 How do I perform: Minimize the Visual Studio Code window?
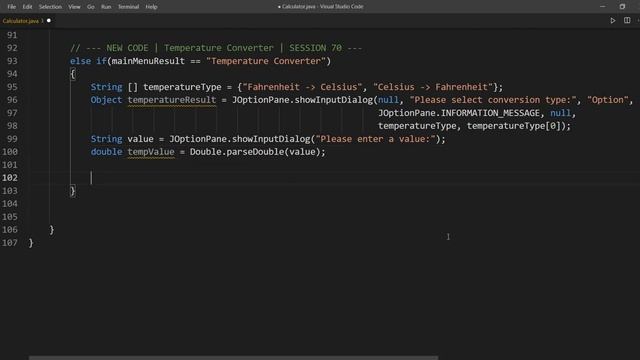[x=602, y=7]
